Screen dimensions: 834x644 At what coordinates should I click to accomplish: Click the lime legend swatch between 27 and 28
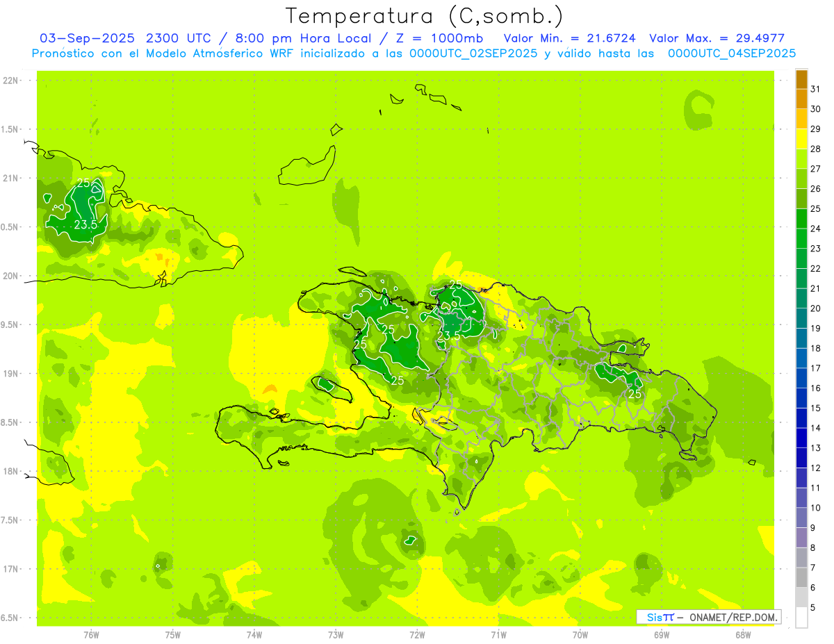[x=801, y=159]
